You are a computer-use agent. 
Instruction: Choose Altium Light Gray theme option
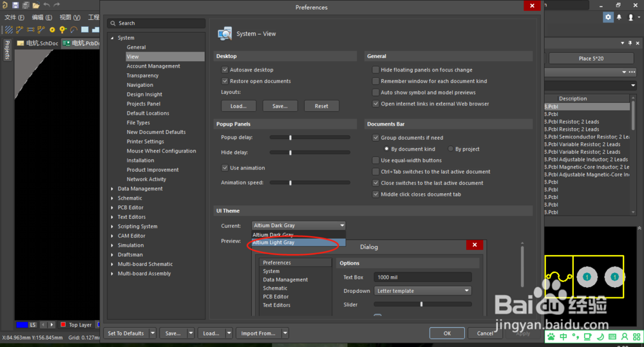[299, 243]
